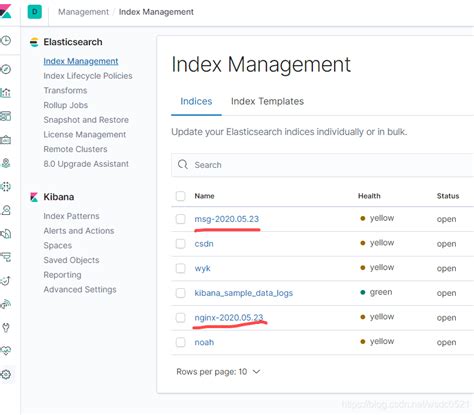Open Discover compass icon in sidebar
474x415 pixels.
[x=6, y=69]
